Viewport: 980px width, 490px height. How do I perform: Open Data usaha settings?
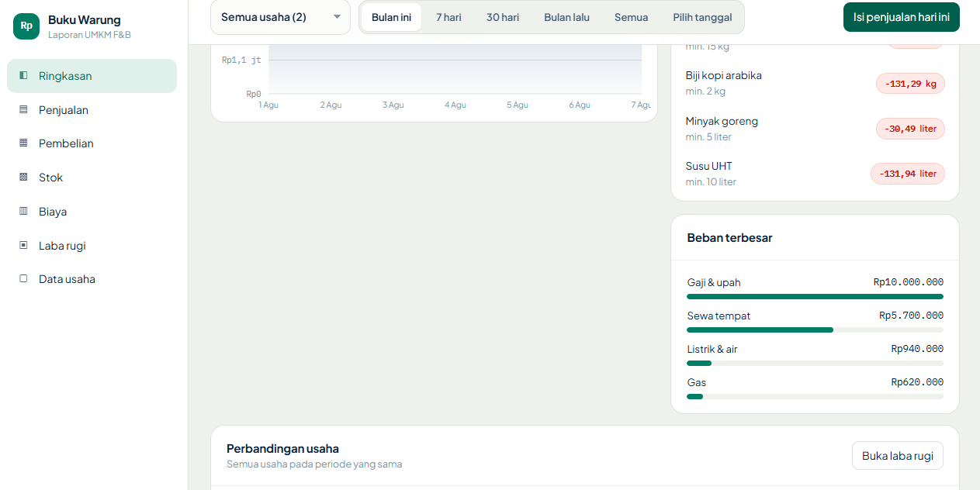[92, 279]
